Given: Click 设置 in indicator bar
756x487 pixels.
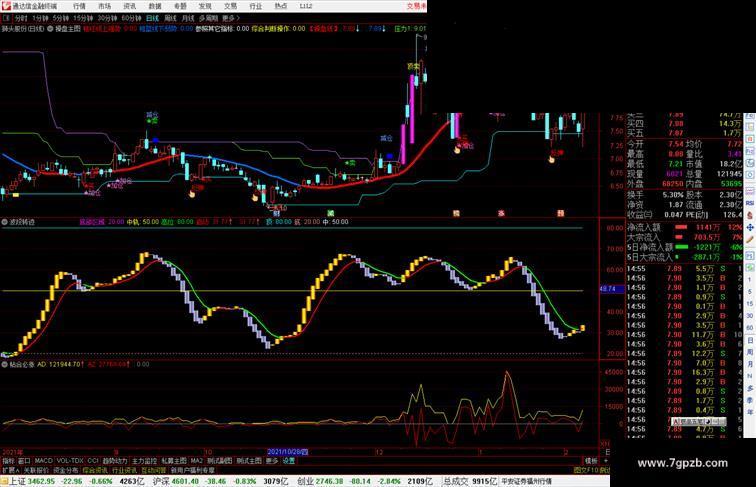Looking at the screenshot, I should pyautogui.click(x=289, y=461).
